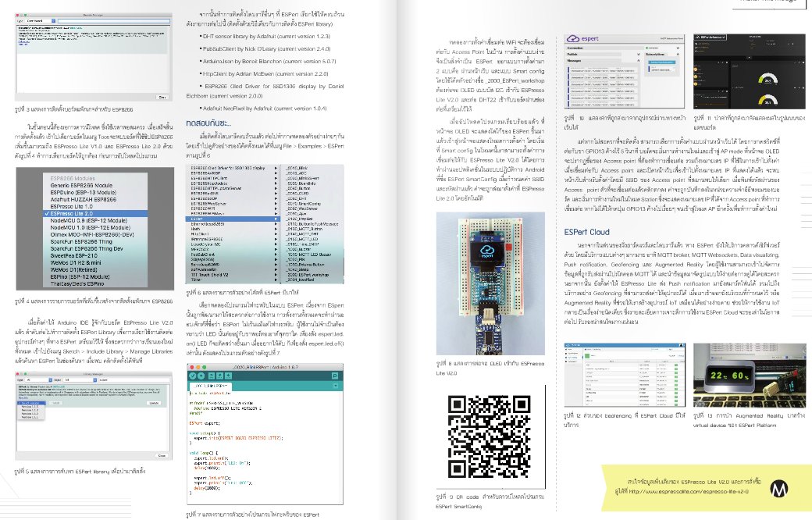Viewport: 812px width, 520px height.
Task: Click the round M magazine logo
Action: pos(779,489)
